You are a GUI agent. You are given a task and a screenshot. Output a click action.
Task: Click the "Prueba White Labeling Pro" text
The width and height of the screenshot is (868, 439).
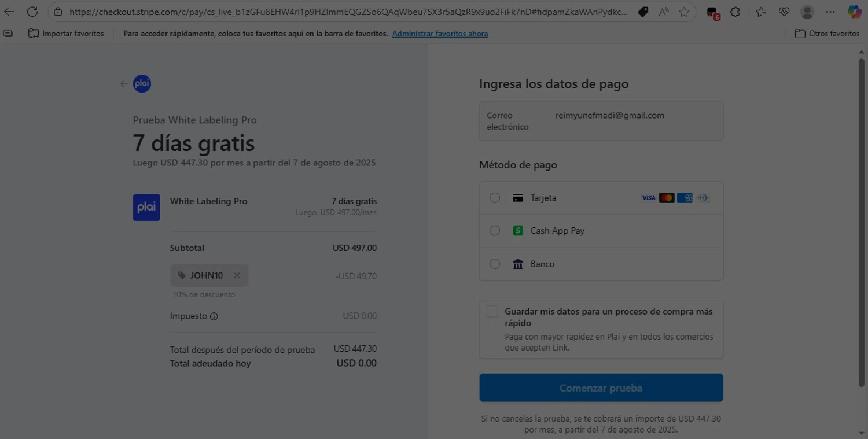[195, 120]
